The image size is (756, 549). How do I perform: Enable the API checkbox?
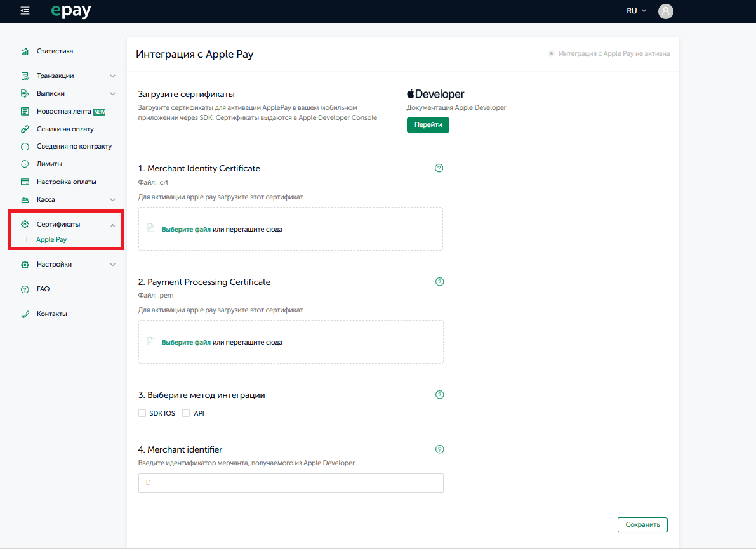pos(186,413)
